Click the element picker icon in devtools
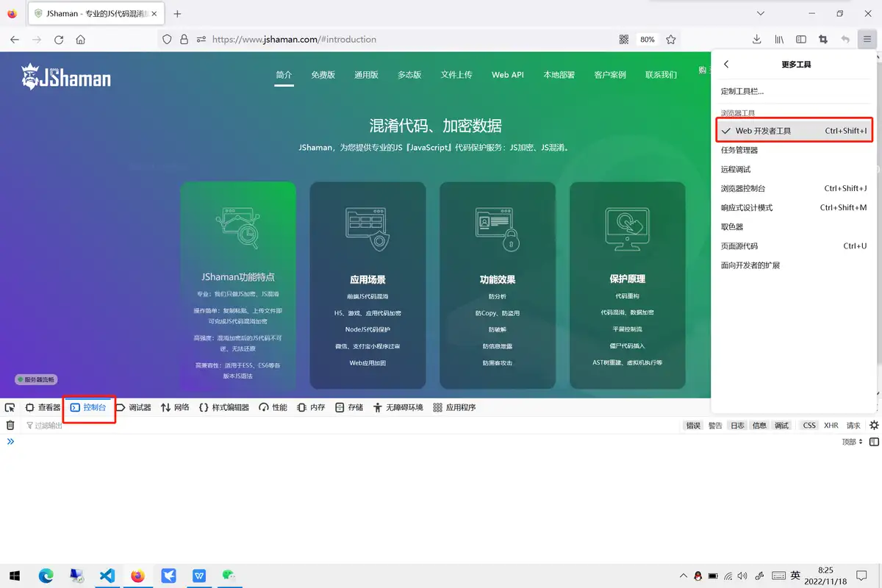Screen dimensions: 882x588 [x=10, y=407]
